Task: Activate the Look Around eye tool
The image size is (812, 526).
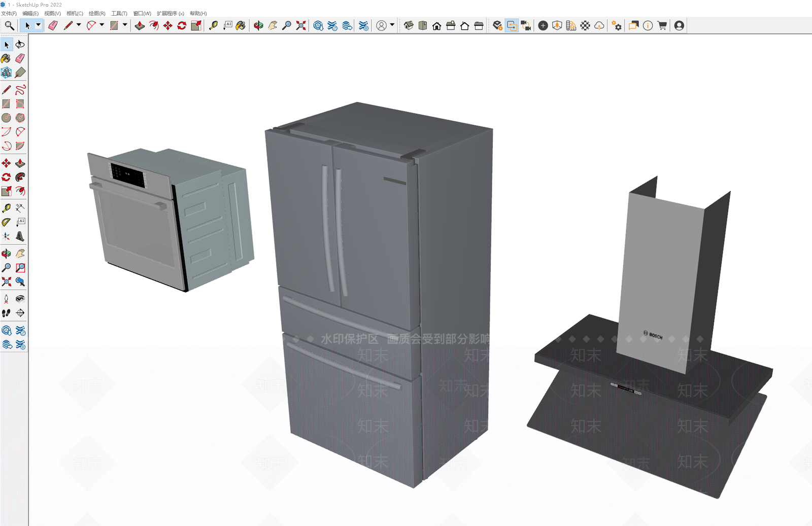Action: [x=20, y=298]
